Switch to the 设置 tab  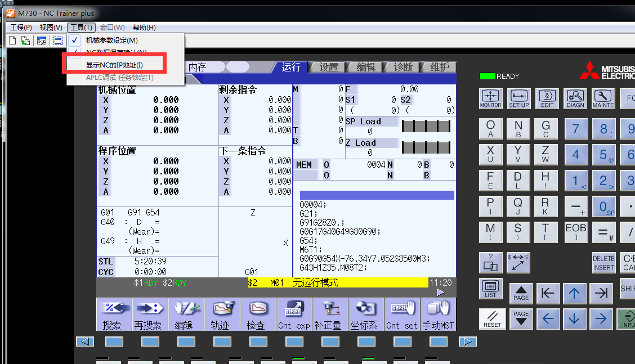pyautogui.click(x=328, y=67)
